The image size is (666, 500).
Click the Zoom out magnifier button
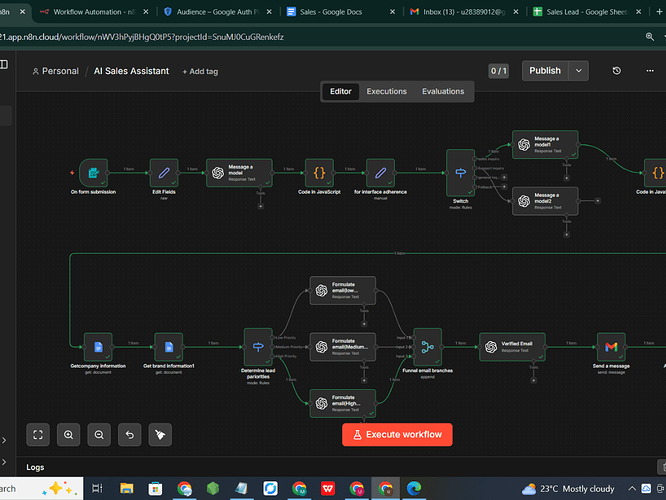(99, 435)
